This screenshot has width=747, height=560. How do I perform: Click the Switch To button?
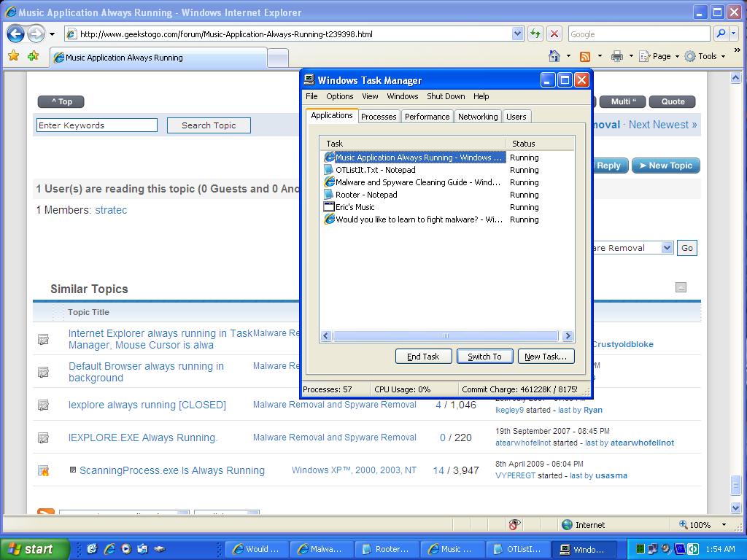484,356
